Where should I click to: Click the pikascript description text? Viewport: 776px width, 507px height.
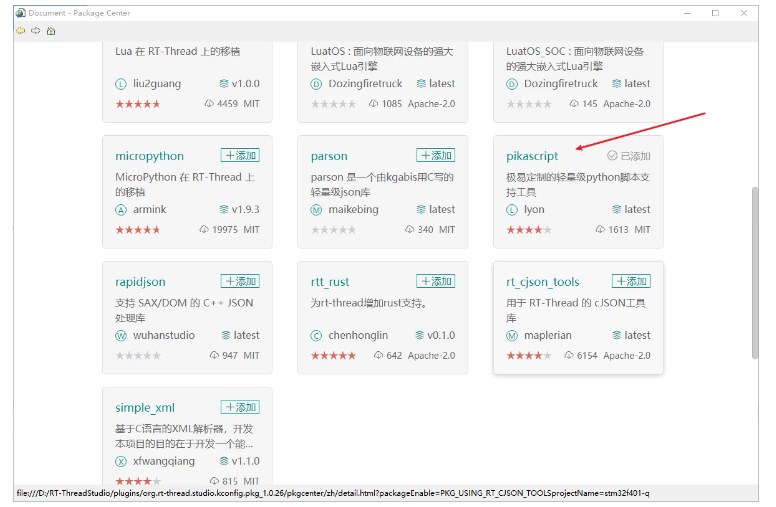pyautogui.click(x=578, y=184)
